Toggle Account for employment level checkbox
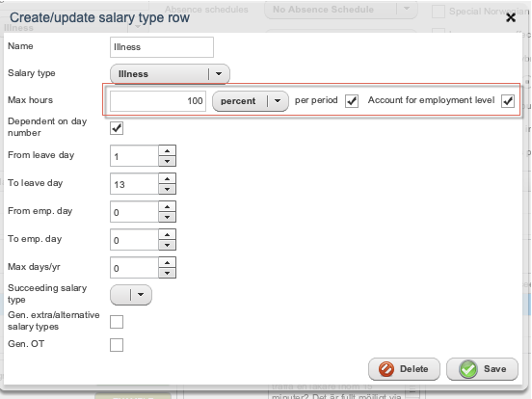 [508, 101]
